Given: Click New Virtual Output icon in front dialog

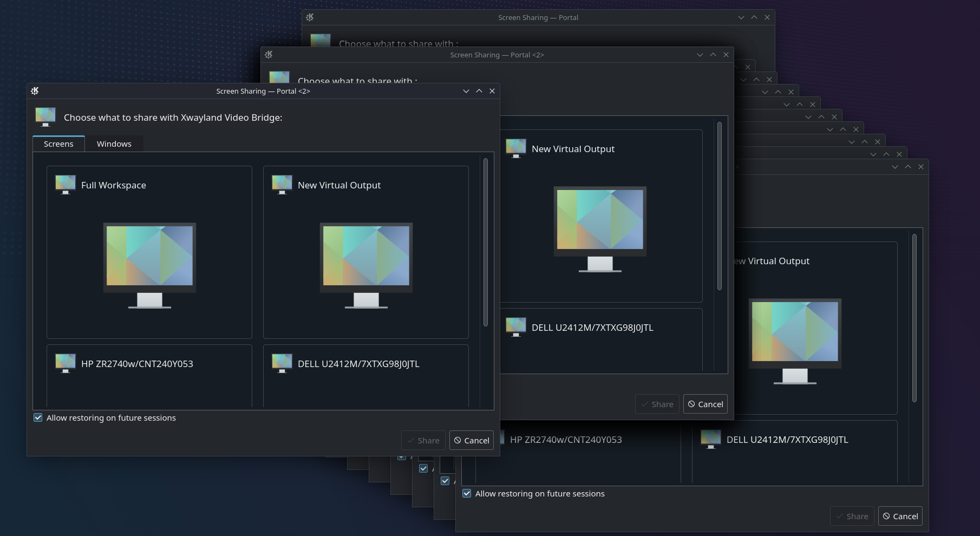Looking at the screenshot, I should (282, 185).
